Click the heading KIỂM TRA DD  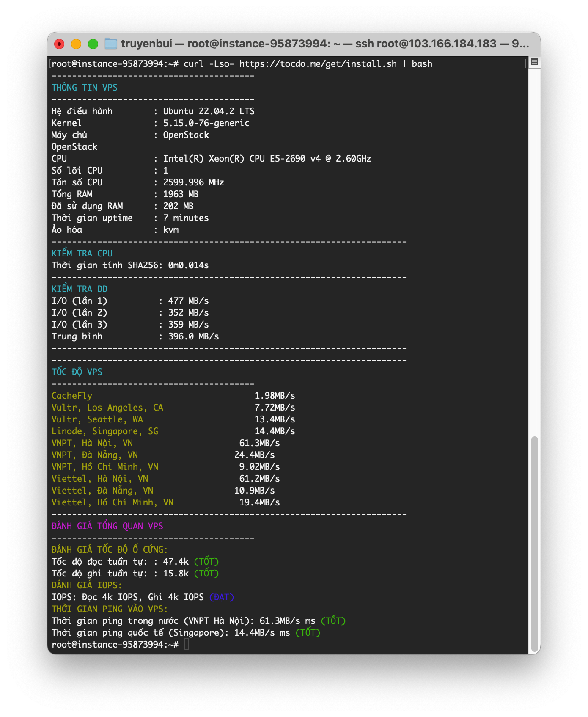[80, 289]
